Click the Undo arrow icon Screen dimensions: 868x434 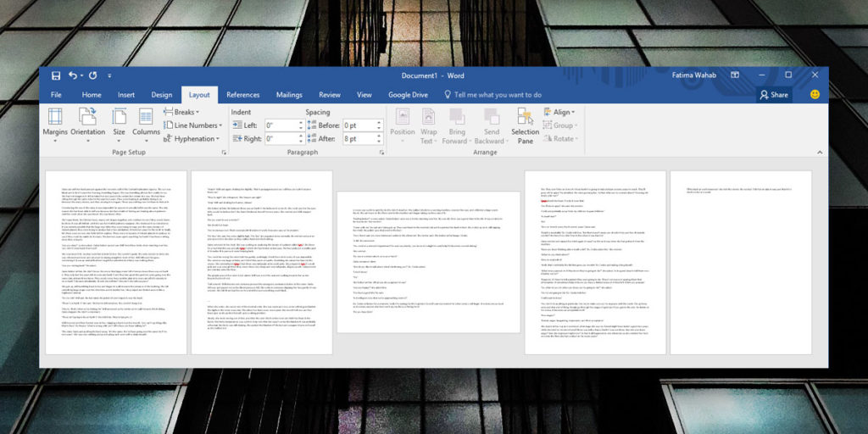tap(73, 75)
